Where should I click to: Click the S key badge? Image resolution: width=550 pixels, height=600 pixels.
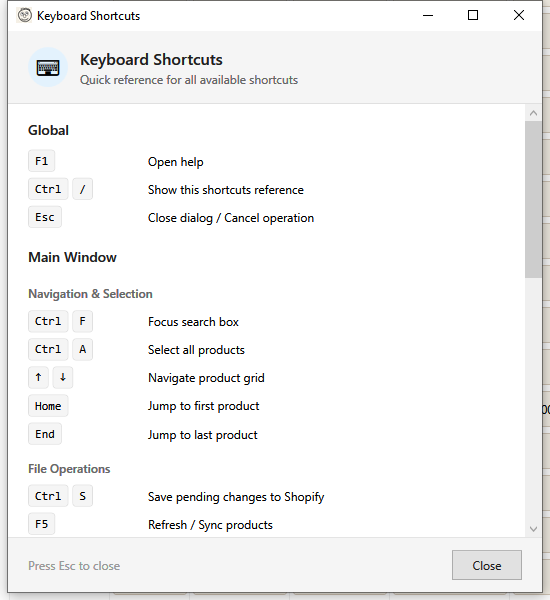(x=82, y=496)
